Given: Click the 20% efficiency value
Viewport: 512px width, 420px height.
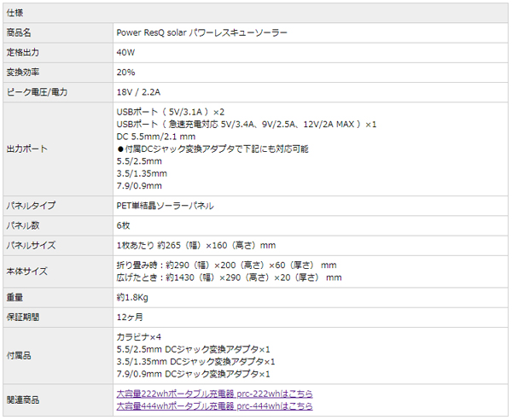Looking at the screenshot, I should point(125,73).
